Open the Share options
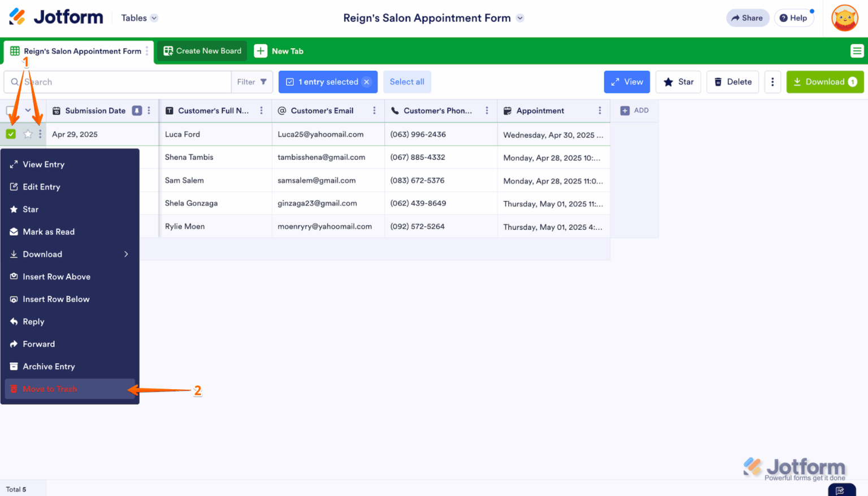The width and height of the screenshot is (868, 496). (x=747, y=18)
